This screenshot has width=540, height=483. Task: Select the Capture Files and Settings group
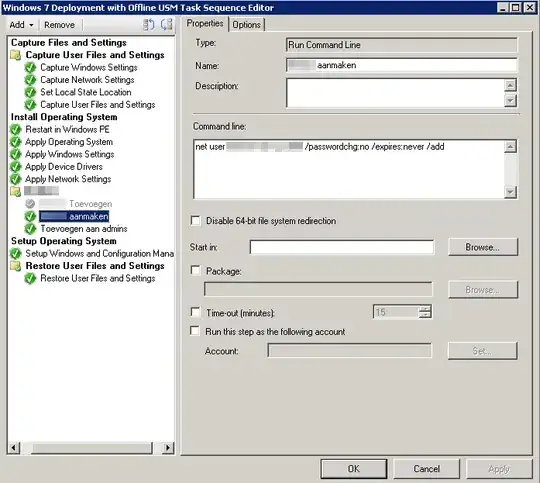pyautogui.click(x=69, y=42)
